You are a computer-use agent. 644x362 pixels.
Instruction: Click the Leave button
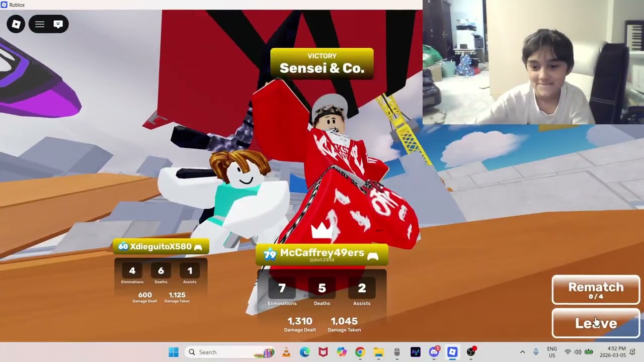point(596,323)
